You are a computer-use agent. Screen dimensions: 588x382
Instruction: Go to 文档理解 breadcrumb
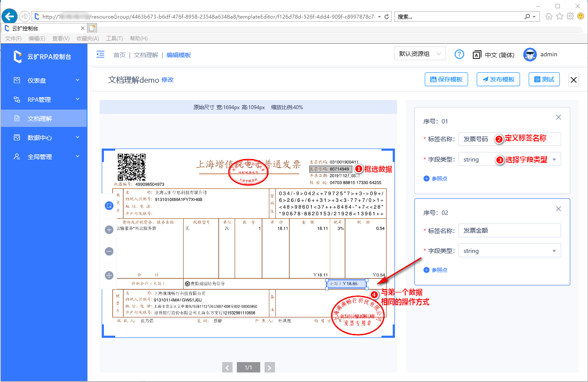click(146, 55)
